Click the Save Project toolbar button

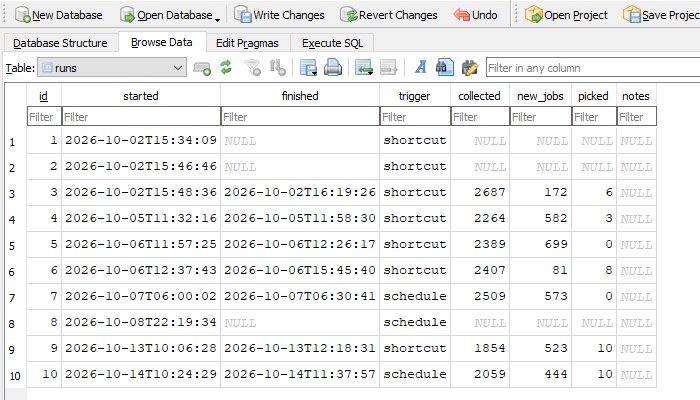click(661, 15)
